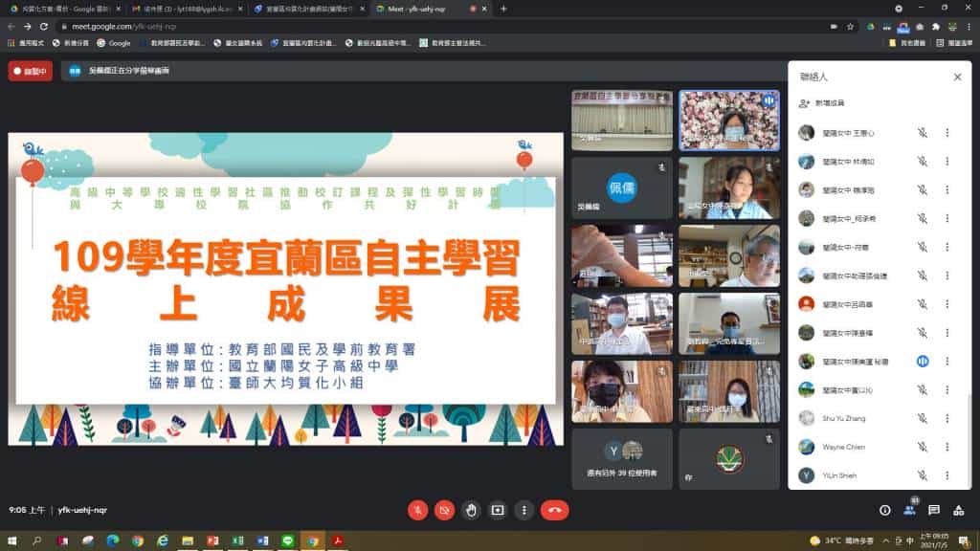Viewport: 980px width, 551px height.
Task: Open options menu for Wayne Chien
Action: 947,446
